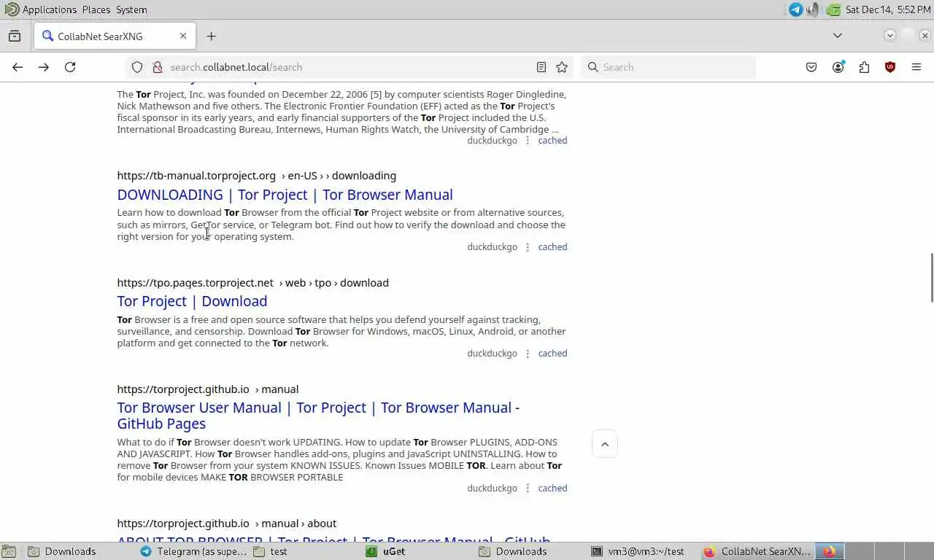The width and height of the screenshot is (934, 560).
Task: Open the clock showing Sat Dec 14
Action: [887, 9]
